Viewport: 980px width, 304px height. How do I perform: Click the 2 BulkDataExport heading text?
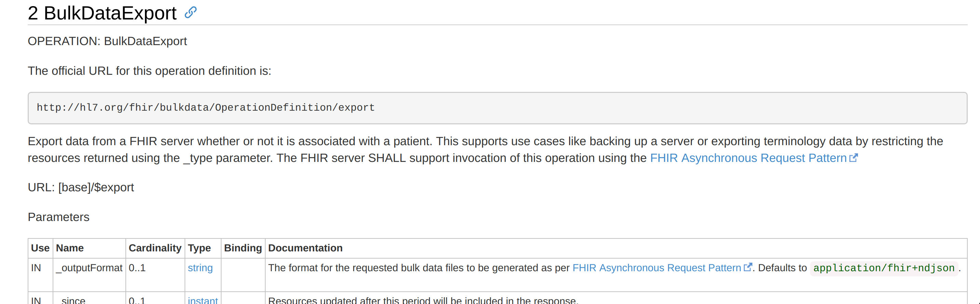102,13
